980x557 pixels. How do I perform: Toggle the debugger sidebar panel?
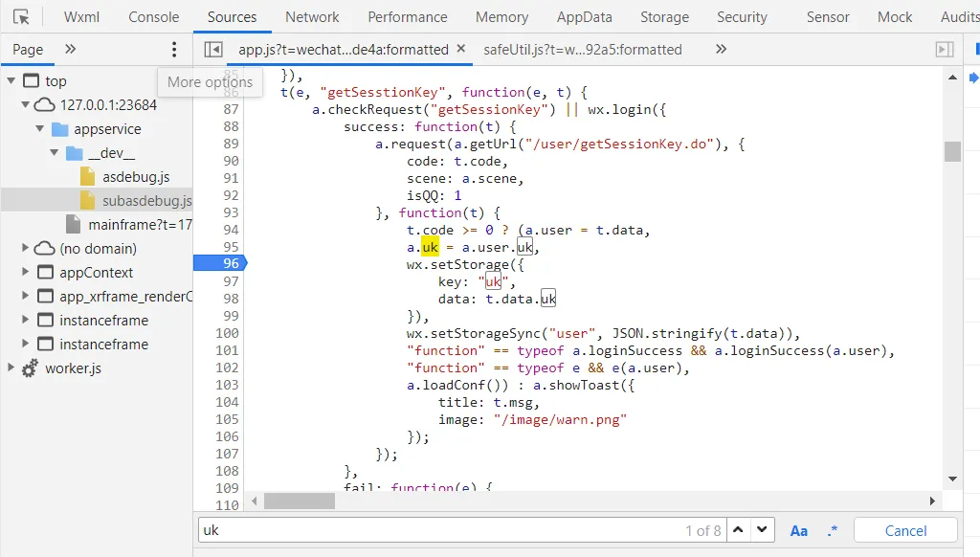tap(945, 50)
